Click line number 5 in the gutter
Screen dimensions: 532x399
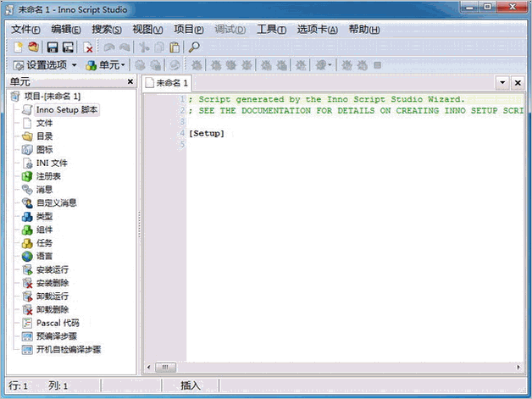[182, 144]
